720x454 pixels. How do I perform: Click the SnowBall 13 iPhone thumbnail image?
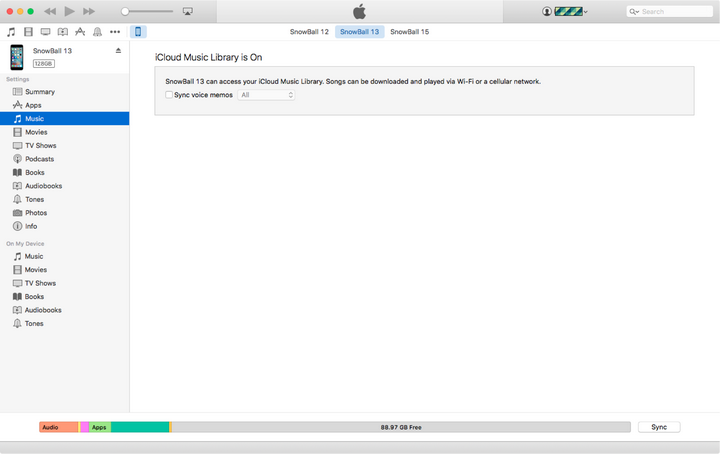click(17, 57)
